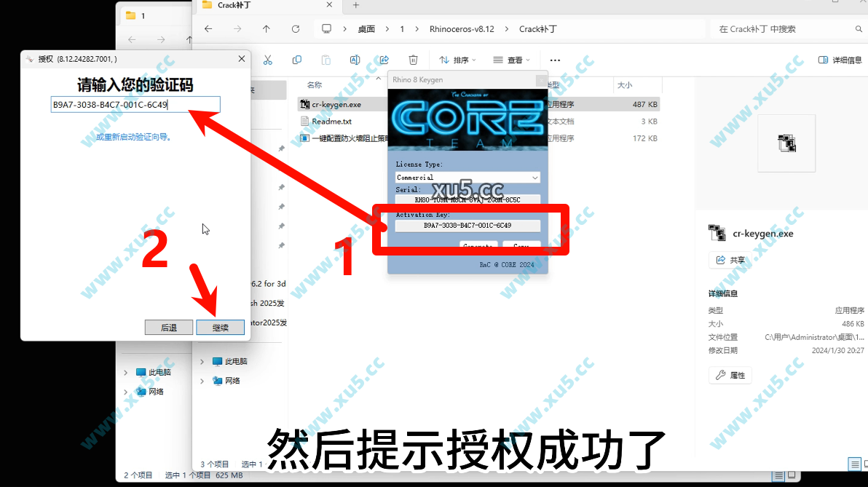Click the Copy icon in the toolbar
The image size is (868, 487).
tap(296, 60)
